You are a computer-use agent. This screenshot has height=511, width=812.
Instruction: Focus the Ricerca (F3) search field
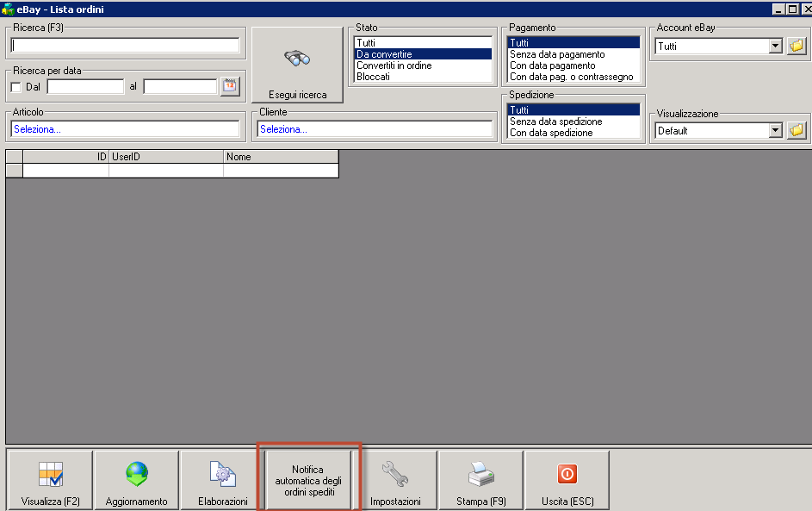click(x=126, y=45)
